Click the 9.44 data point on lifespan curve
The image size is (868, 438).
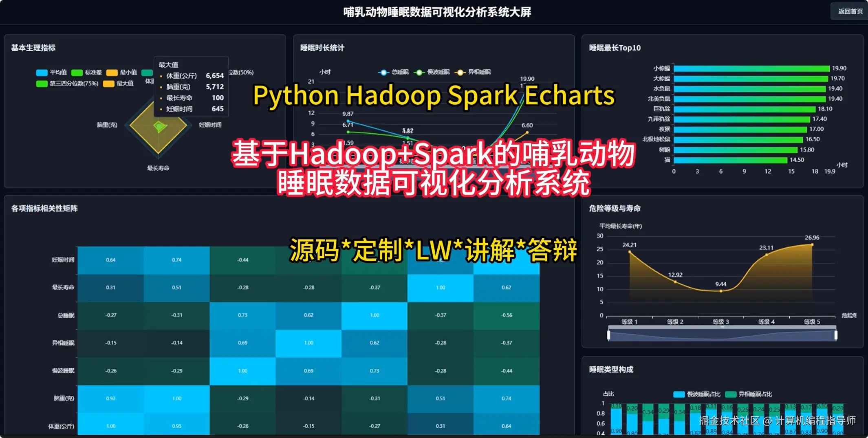click(x=721, y=291)
